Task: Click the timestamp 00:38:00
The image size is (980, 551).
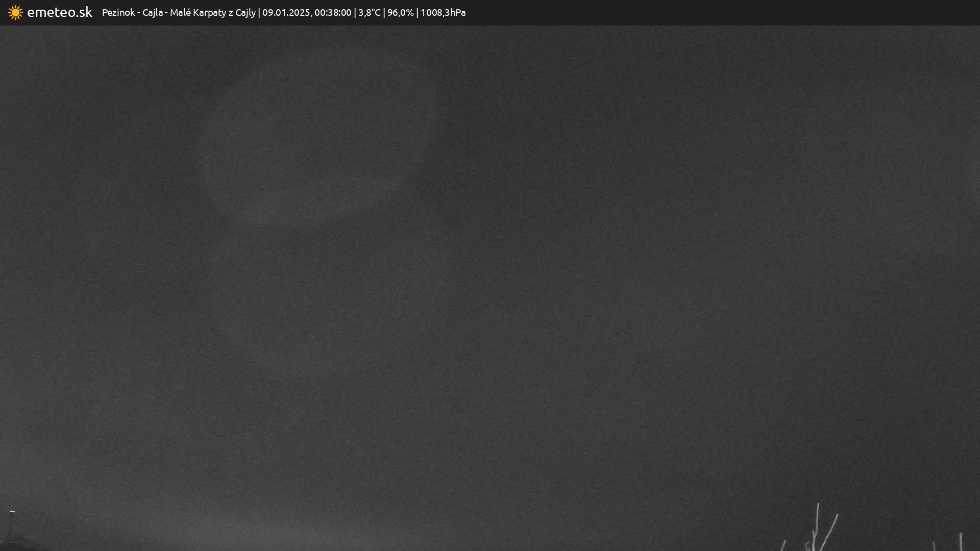Action: pyautogui.click(x=333, y=12)
